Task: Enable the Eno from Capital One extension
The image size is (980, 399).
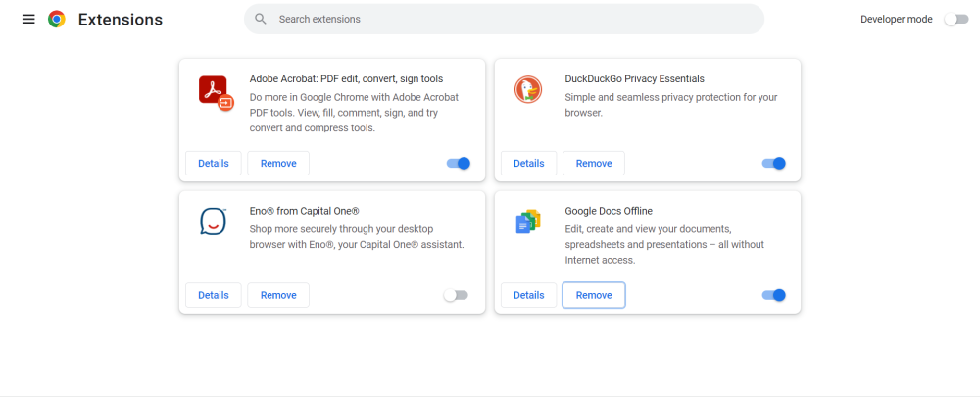Action: click(456, 295)
